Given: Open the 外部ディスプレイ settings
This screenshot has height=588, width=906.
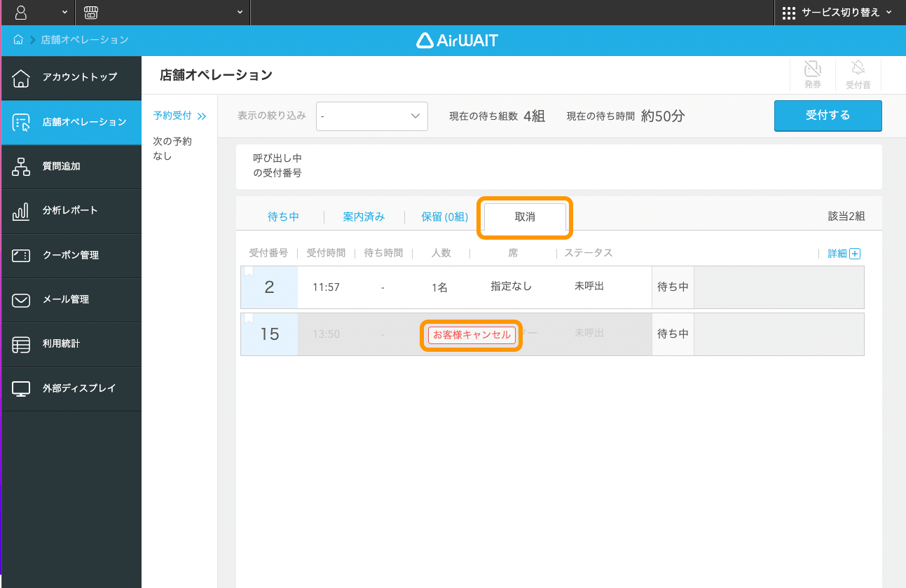Looking at the screenshot, I should coord(69,389).
